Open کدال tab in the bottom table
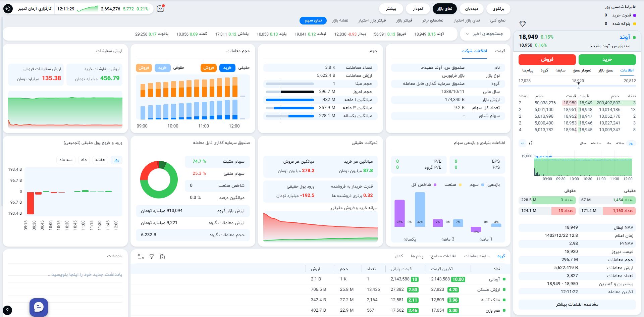Viewport: 644px width, 317px height. coord(399,256)
